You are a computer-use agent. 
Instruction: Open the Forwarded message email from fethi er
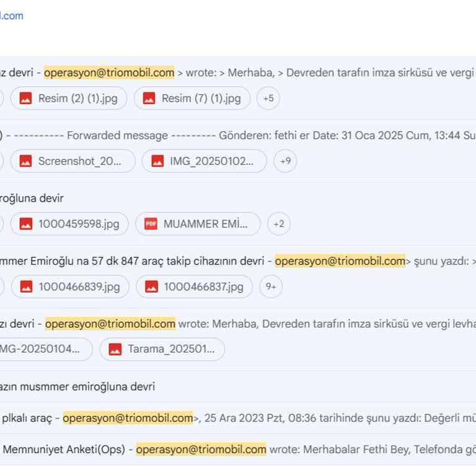(248, 135)
